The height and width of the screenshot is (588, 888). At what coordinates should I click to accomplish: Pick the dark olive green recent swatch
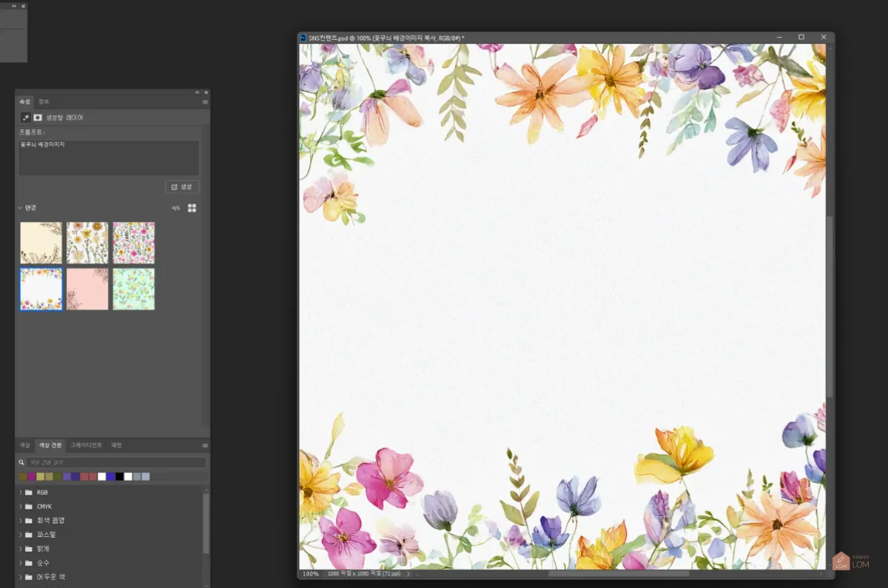click(58, 477)
